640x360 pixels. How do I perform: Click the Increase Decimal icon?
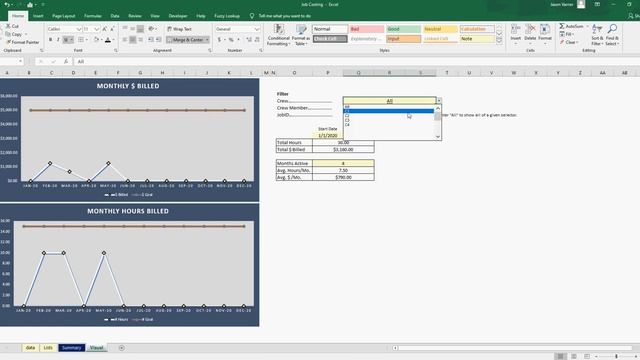coord(249,40)
